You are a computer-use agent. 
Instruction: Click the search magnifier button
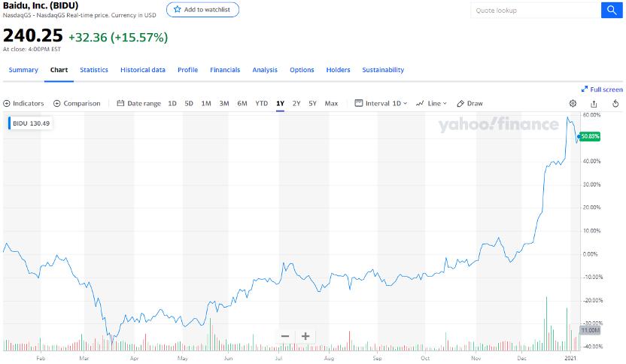(611, 10)
